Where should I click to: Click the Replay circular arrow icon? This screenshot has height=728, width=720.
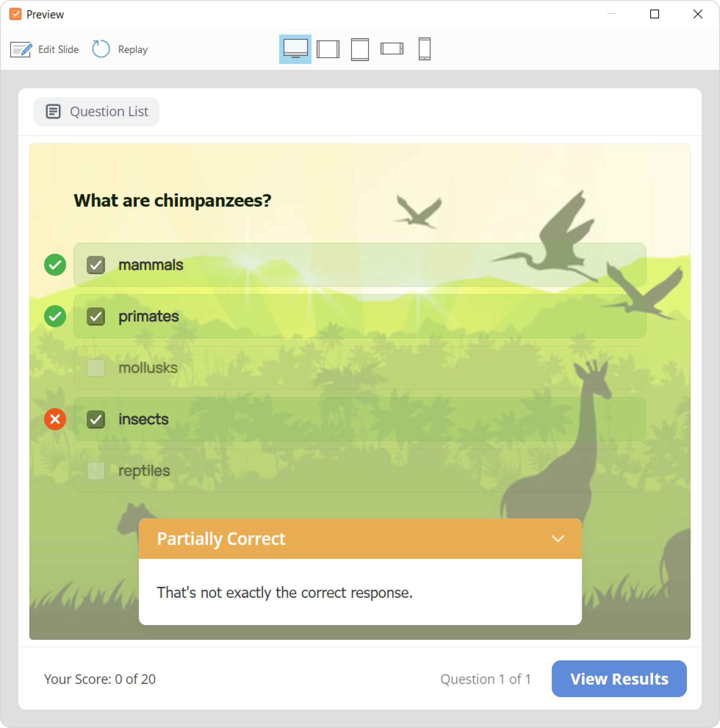[101, 49]
